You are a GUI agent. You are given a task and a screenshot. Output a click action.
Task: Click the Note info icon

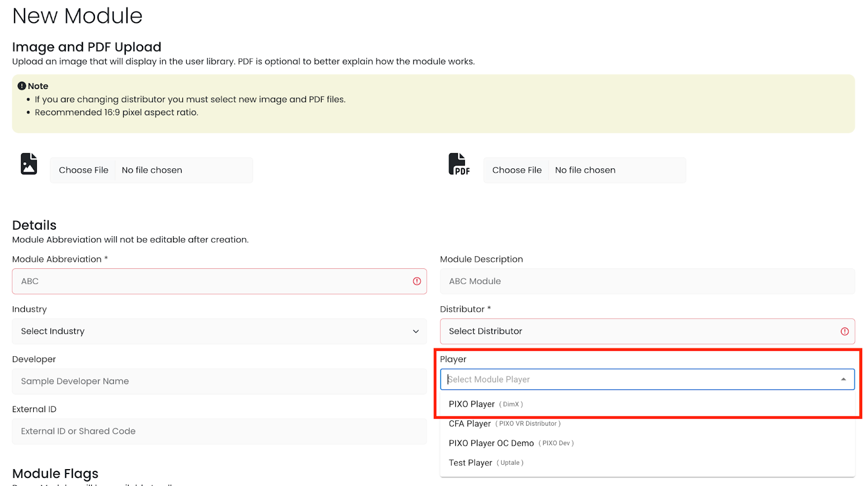22,86
